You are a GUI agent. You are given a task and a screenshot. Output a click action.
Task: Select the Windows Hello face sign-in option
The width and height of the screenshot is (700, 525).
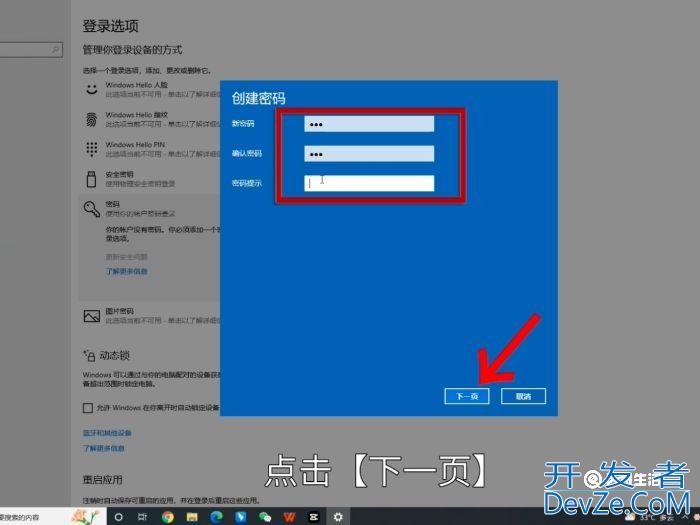tap(152, 89)
